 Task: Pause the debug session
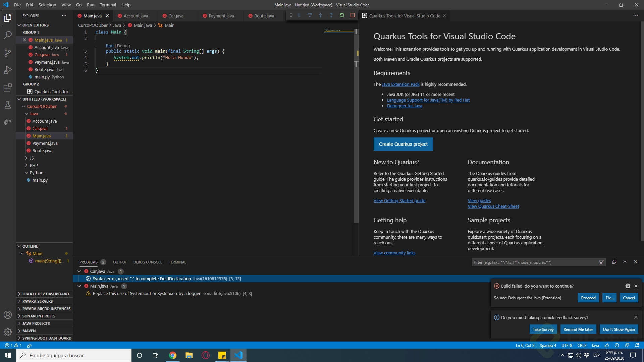[299, 15]
